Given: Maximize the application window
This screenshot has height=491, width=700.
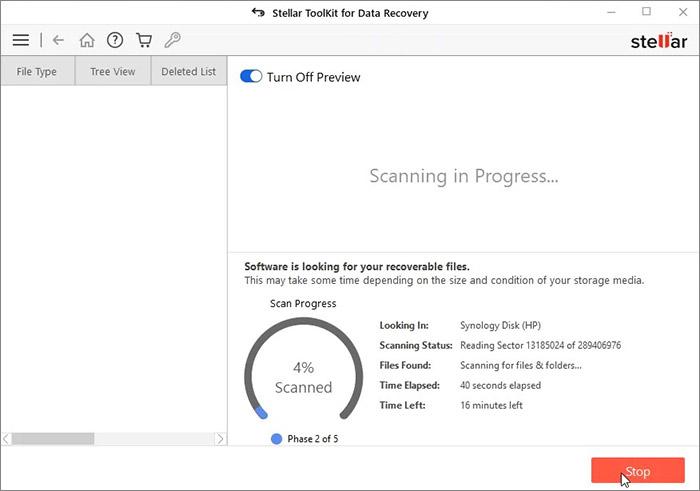Looking at the screenshot, I should (646, 12).
